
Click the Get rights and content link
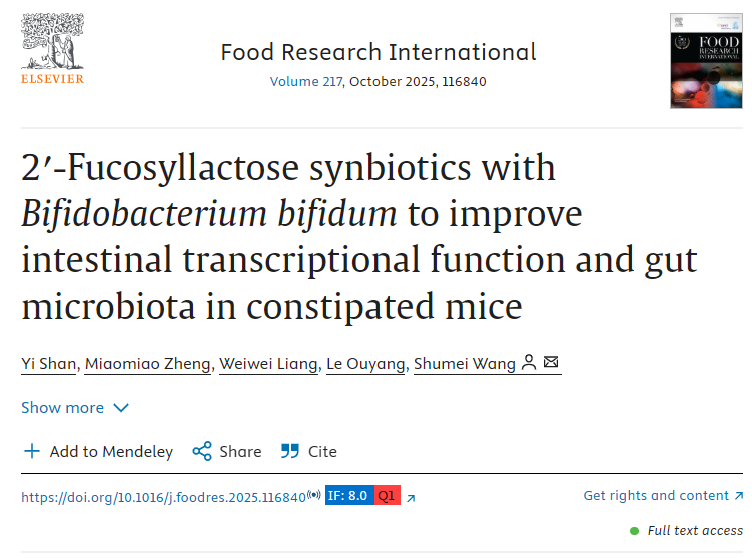[663, 495]
